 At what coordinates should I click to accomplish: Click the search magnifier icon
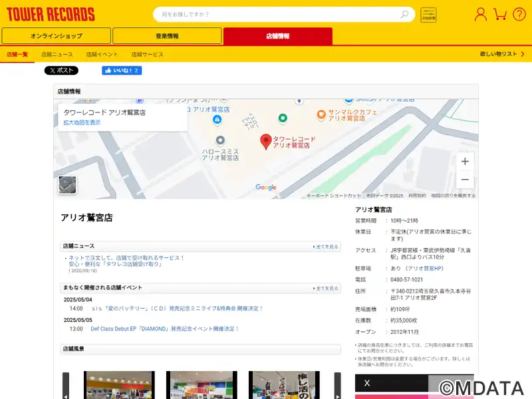click(x=404, y=14)
